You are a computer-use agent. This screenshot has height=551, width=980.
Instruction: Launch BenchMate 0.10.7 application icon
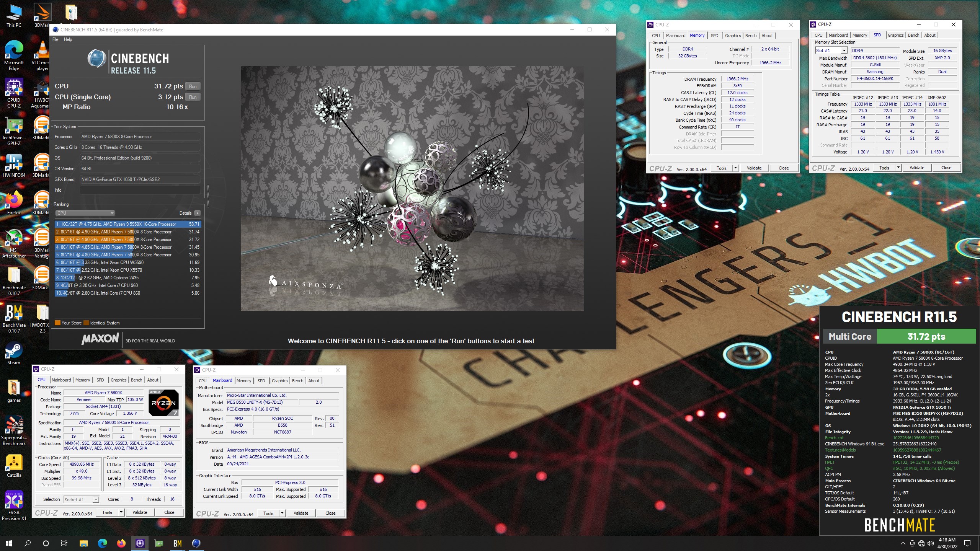[14, 318]
